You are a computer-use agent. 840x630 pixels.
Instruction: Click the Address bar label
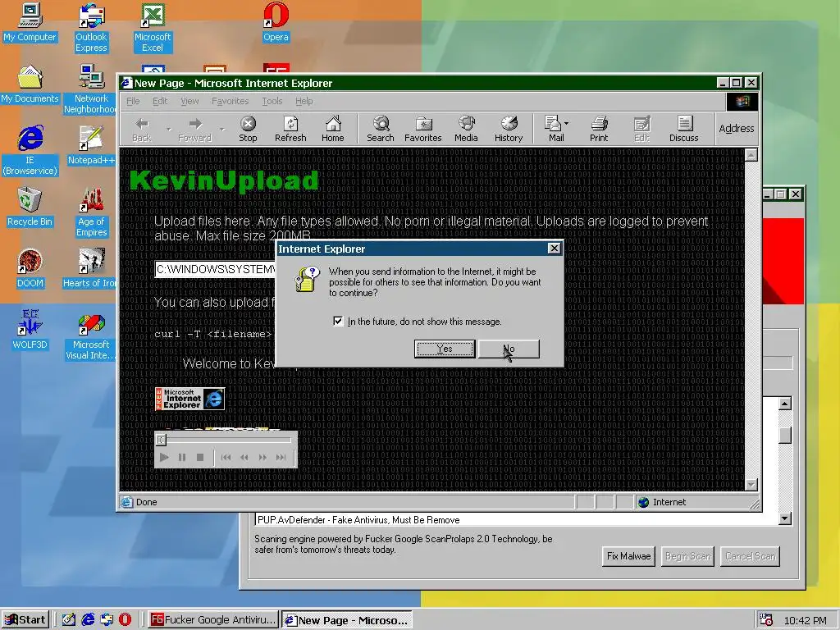pos(736,129)
